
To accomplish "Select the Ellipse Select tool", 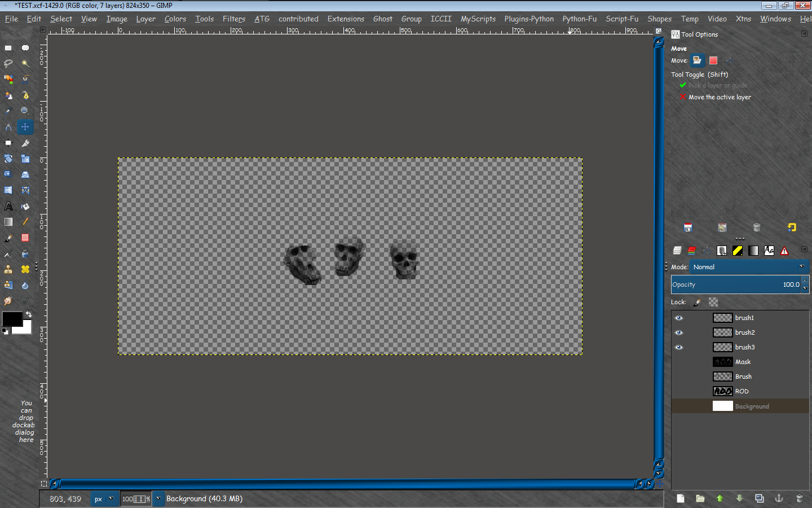I will pyautogui.click(x=25, y=48).
